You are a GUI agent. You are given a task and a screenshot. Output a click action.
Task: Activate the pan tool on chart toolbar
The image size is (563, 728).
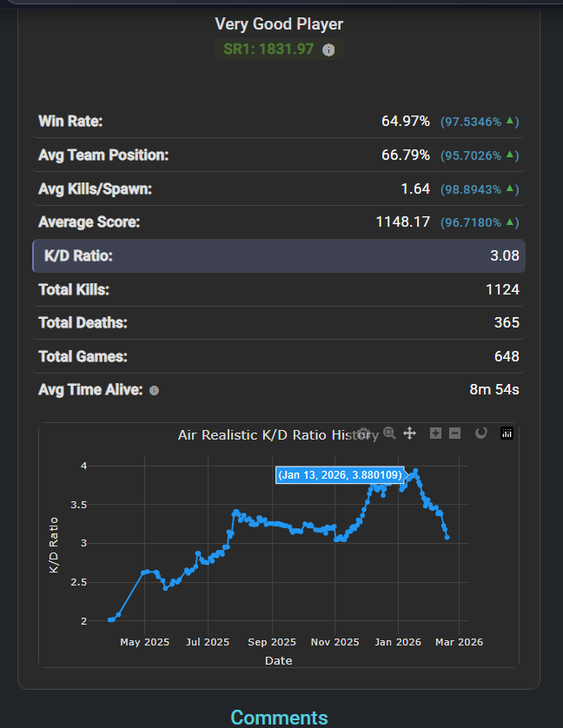(409, 433)
